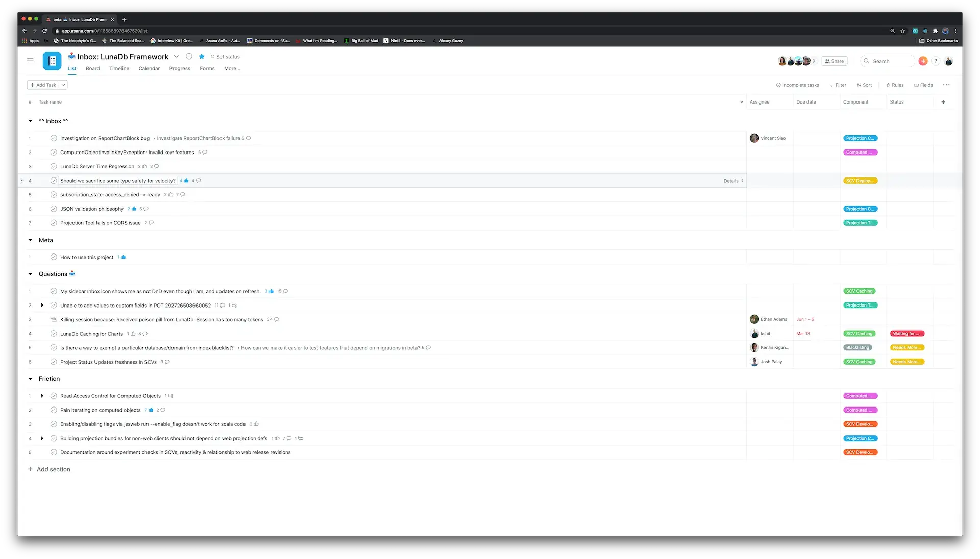Switch to the Calendar tab
Screen dimensions: 980x559
(149, 69)
